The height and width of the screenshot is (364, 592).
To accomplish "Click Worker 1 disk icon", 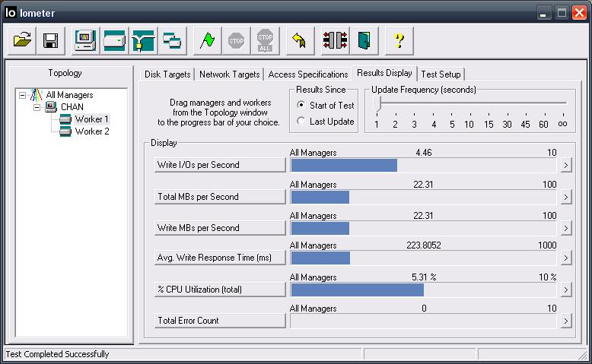I will (x=65, y=119).
